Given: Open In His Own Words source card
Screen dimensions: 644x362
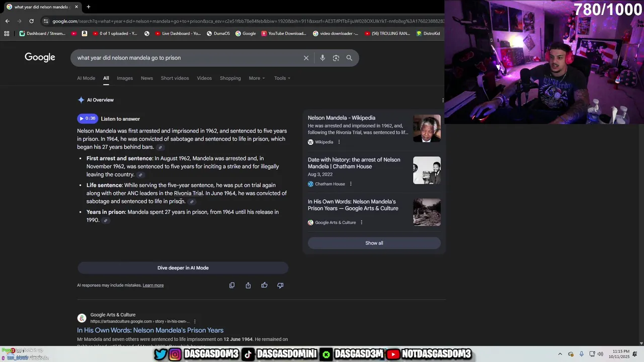Looking at the screenshot, I should [353, 205].
